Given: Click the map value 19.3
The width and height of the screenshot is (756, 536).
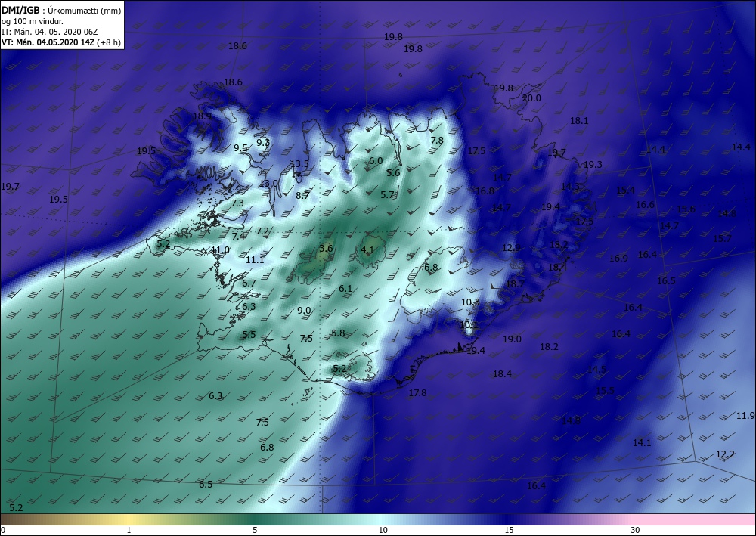Looking at the screenshot, I should [593, 164].
